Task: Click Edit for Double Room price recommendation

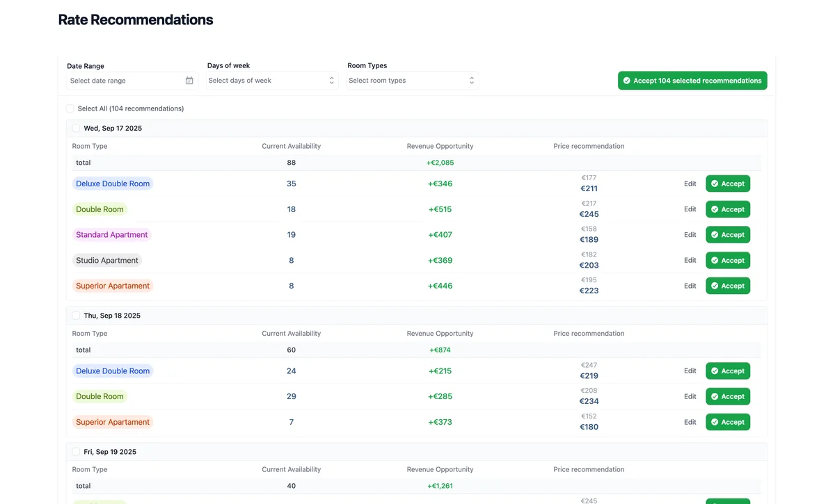Action: pyautogui.click(x=690, y=209)
